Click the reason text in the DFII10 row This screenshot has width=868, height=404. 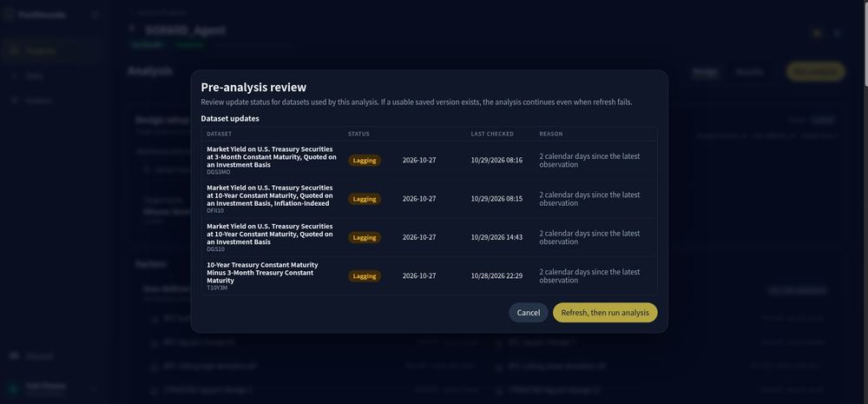click(x=589, y=199)
